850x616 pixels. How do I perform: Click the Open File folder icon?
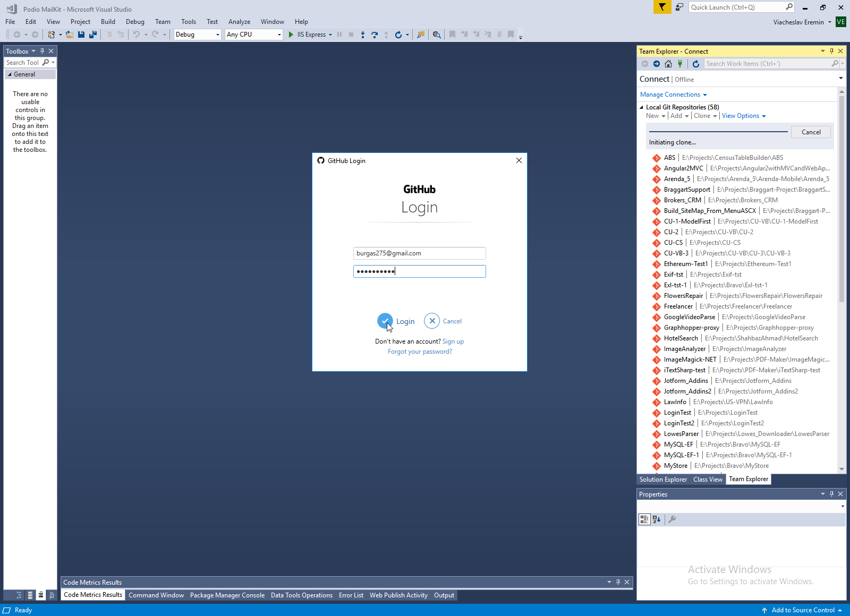coord(69,35)
